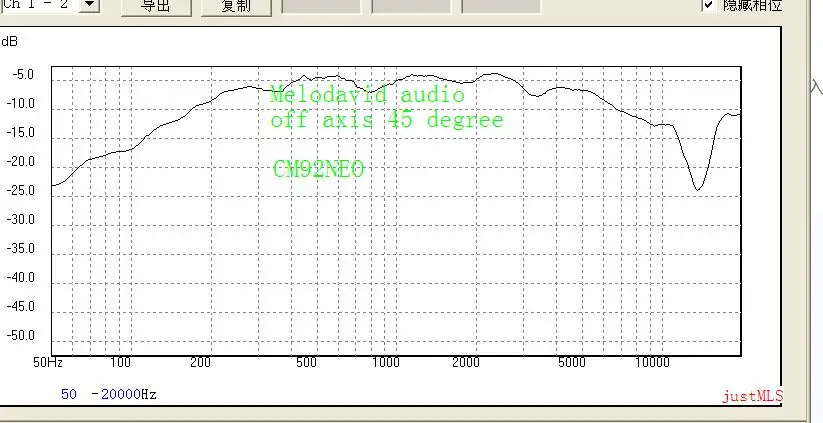Click the -25.0 level label
The width and height of the screenshot is (823, 423).
[20, 191]
